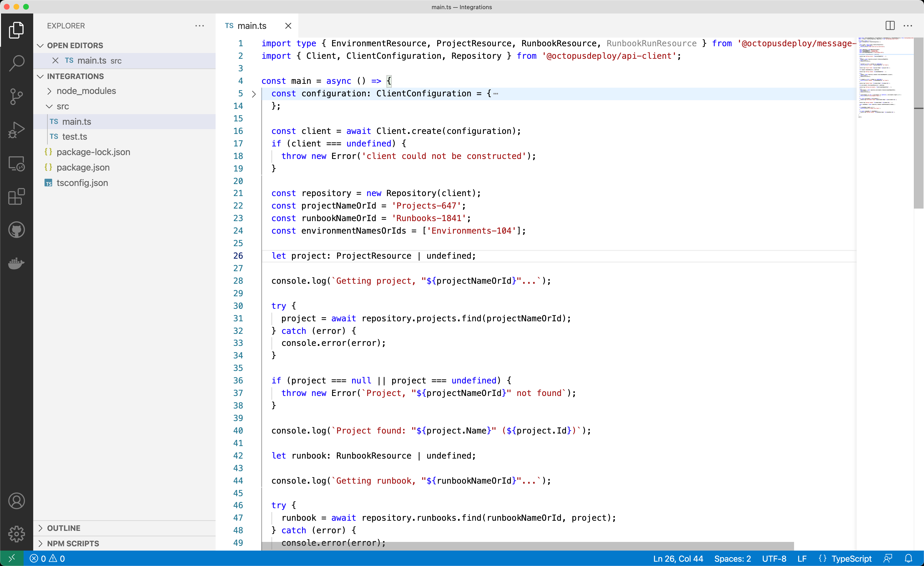Click the Spaces: 2 indentation setting
The width and height of the screenshot is (924, 566).
(732, 559)
